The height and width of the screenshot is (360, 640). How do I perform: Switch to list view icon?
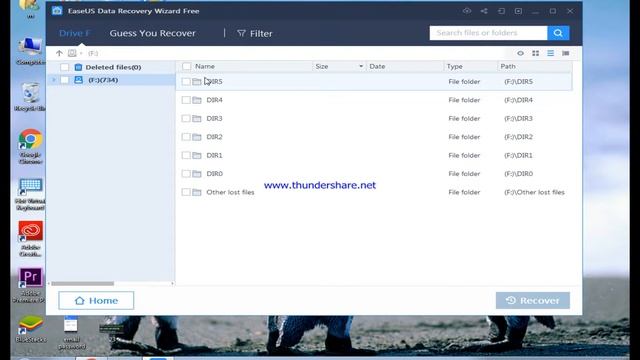tap(551, 53)
